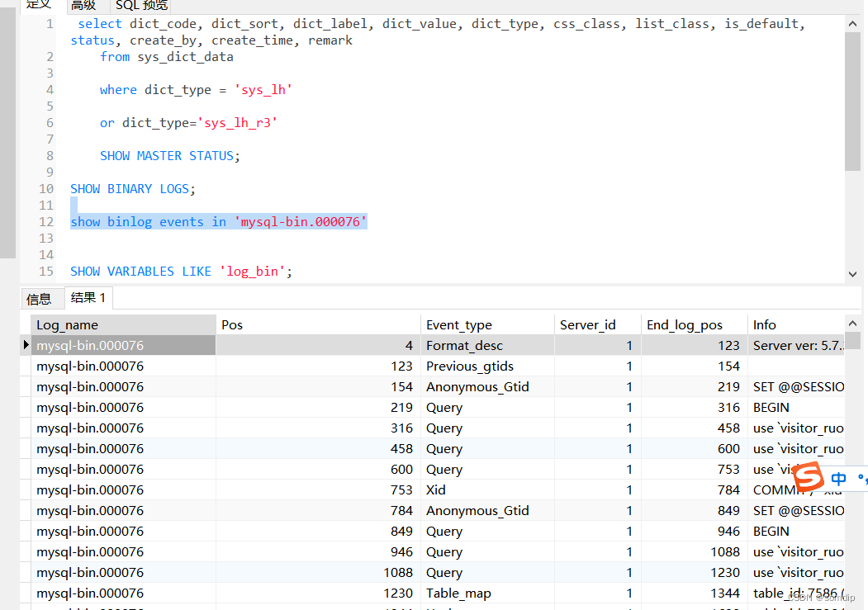Image resolution: width=868 pixels, height=610 pixels.
Task: Open the SQL 预览 tab
Action: coord(140,5)
